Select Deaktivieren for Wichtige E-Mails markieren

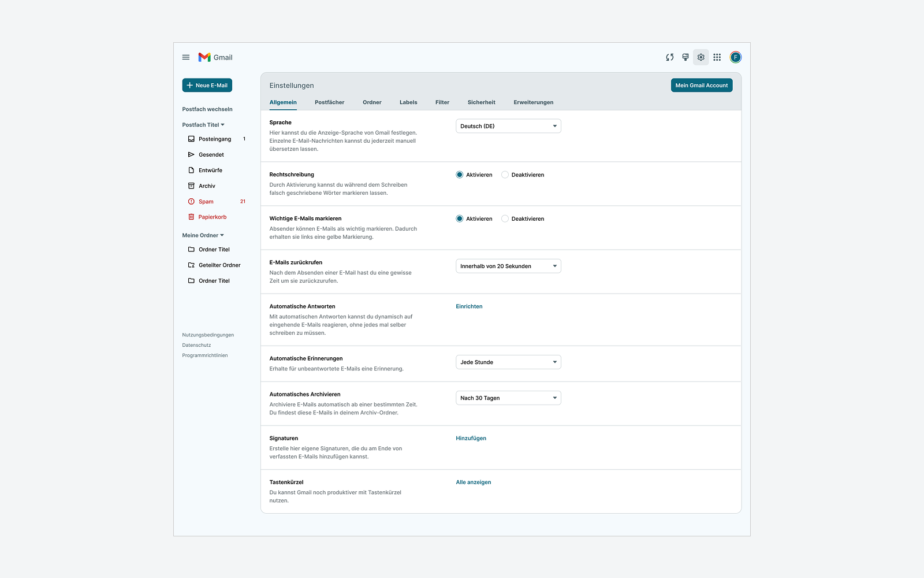[505, 218]
